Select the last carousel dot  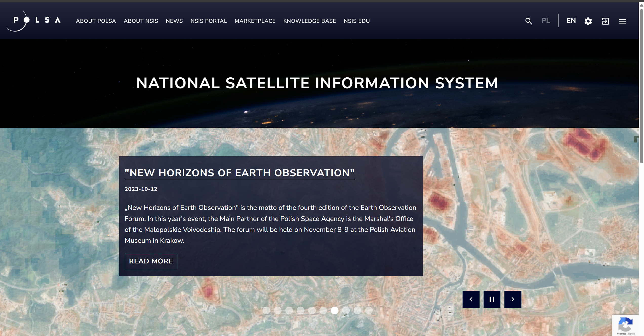[x=369, y=310]
